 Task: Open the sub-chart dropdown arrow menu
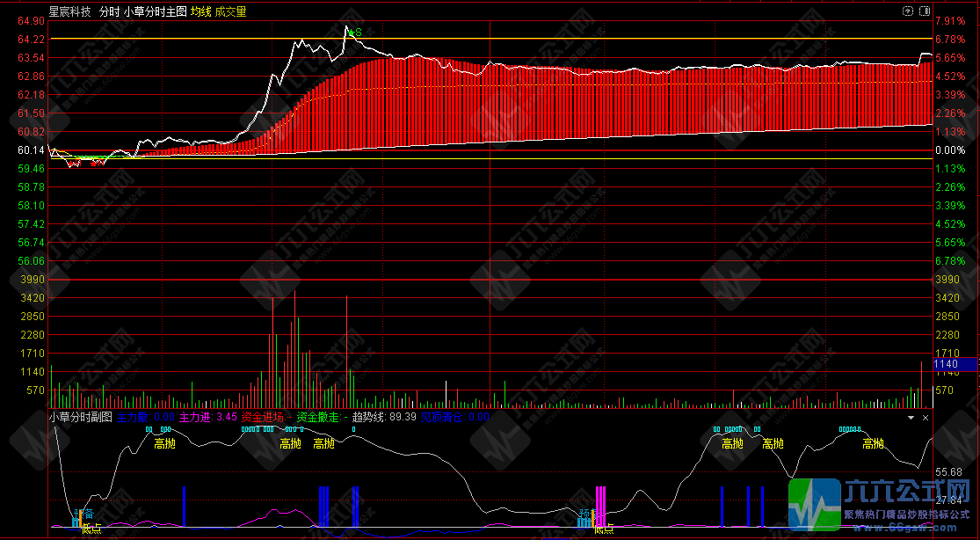pyautogui.click(x=911, y=418)
